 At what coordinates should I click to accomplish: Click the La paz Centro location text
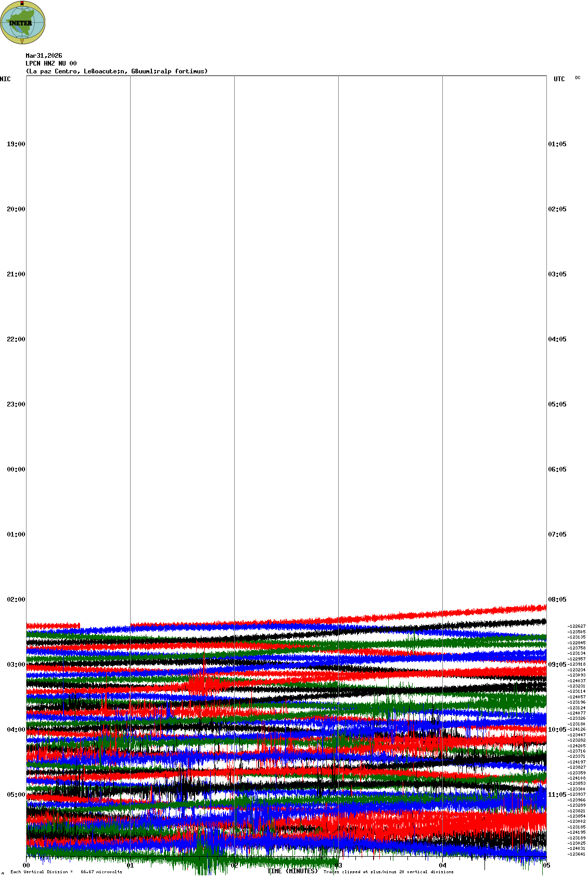tap(117, 71)
